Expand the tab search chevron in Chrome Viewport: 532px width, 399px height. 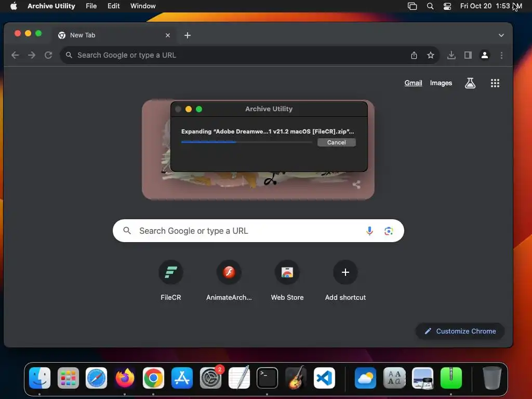tap(501, 35)
